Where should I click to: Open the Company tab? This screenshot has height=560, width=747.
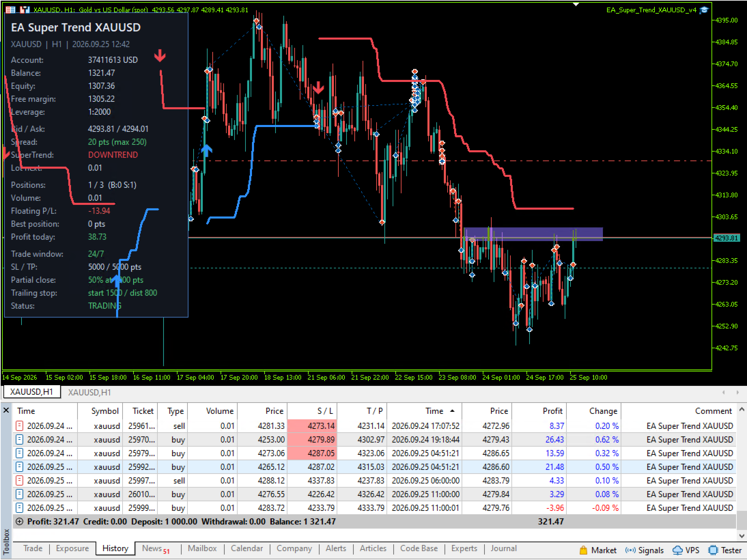(x=294, y=548)
